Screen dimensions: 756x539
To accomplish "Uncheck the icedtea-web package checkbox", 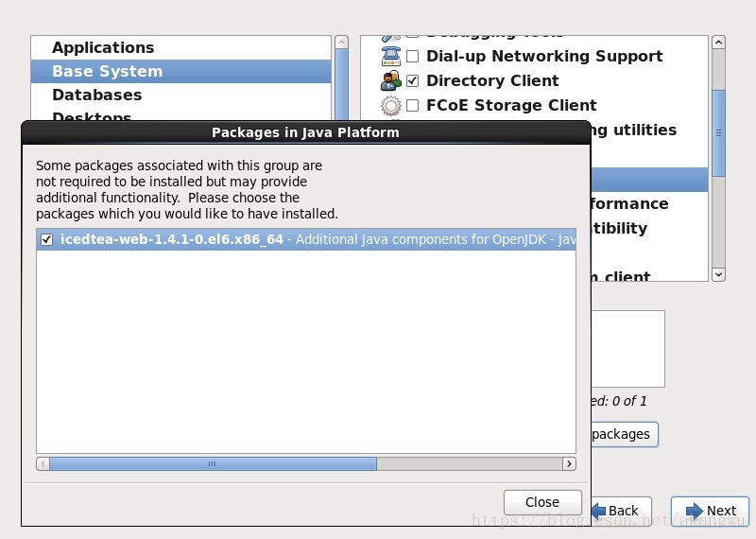I will tap(46, 239).
